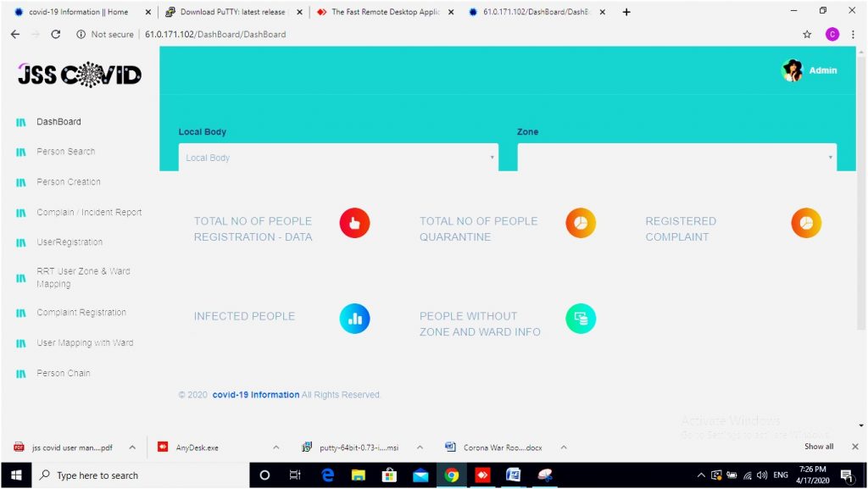Image resolution: width=868 pixels, height=489 pixels.
Task: Click the blue bar chart Infected People icon
Action: [354, 319]
